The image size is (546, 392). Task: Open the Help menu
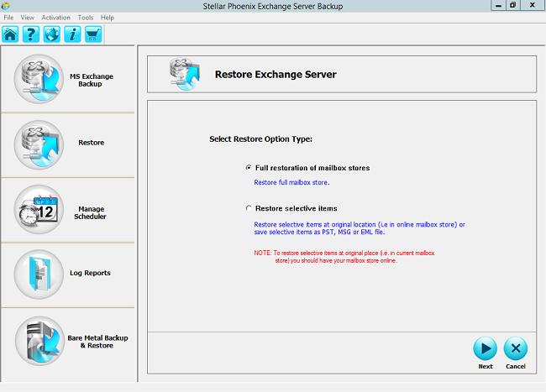tap(108, 18)
